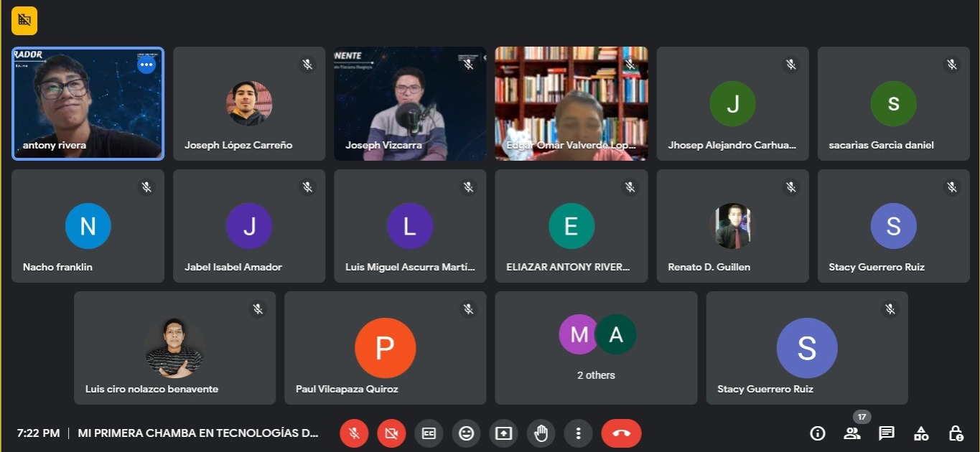Open options menu on antony rivera tile

(146, 65)
